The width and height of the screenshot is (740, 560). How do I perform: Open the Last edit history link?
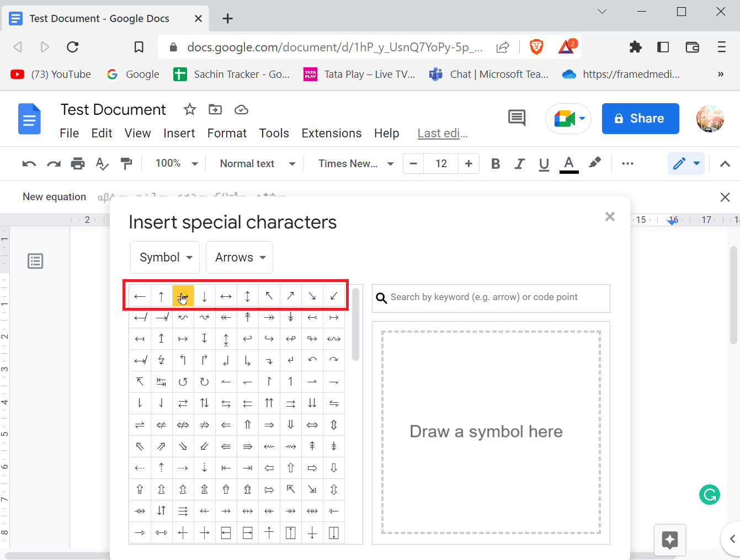(x=443, y=133)
